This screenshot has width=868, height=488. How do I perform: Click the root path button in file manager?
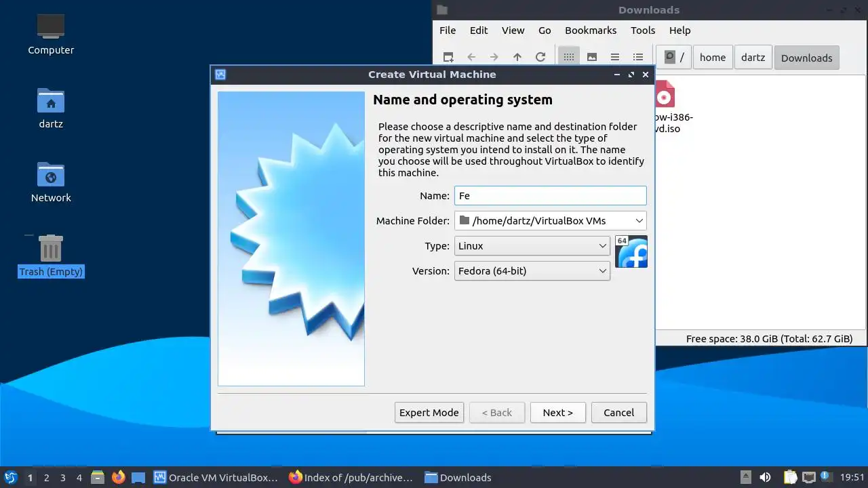[675, 58]
